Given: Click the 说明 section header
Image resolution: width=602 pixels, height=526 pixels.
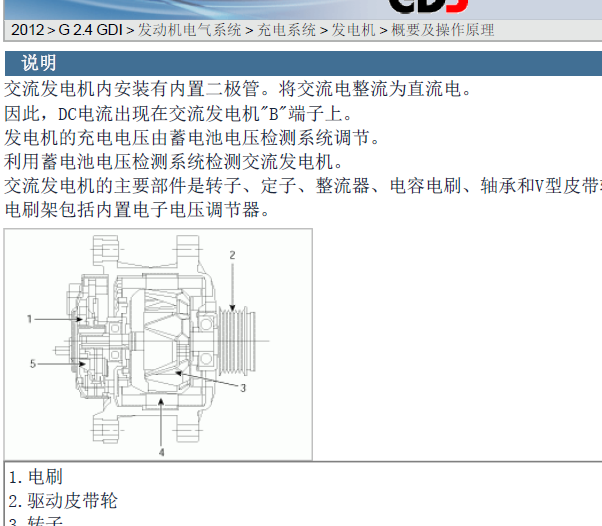Looking at the screenshot, I should click(303, 63).
